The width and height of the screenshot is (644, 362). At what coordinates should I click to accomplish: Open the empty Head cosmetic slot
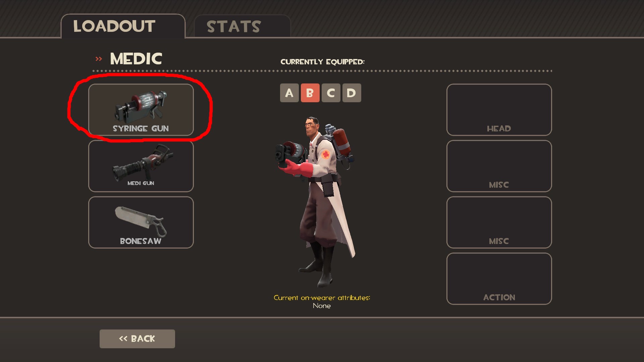pyautogui.click(x=499, y=110)
